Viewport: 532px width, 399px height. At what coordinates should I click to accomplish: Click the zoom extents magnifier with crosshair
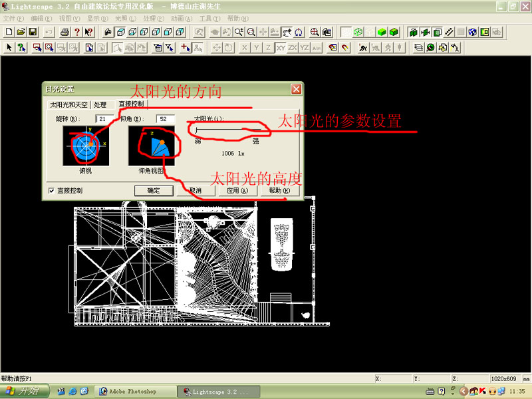pos(315,32)
